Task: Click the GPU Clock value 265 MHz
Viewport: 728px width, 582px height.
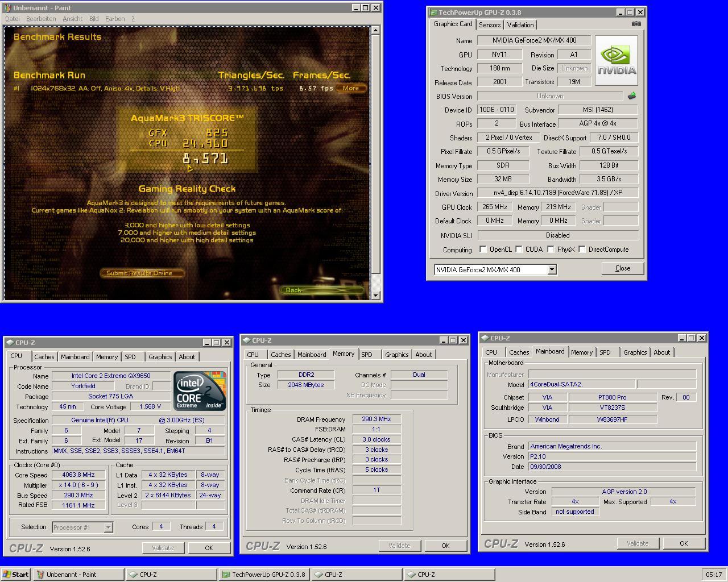Action: pyautogui.click(x=494, y=207)
